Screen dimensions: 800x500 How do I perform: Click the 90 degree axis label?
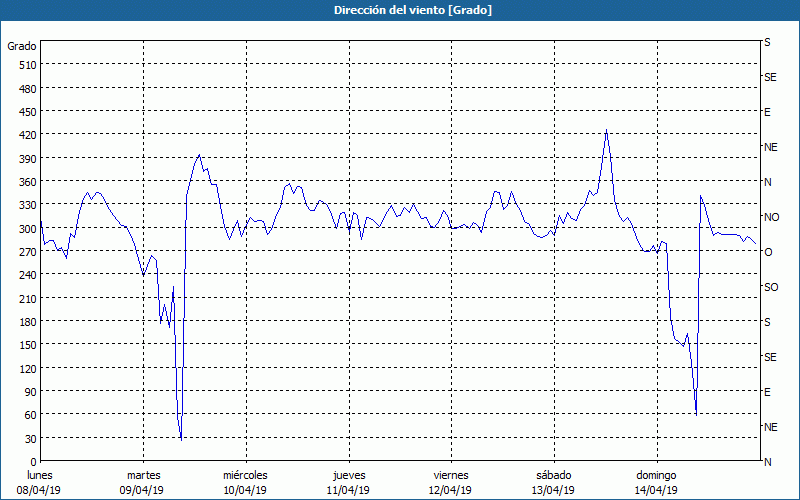pyautogui.click(x=31, y=392)
